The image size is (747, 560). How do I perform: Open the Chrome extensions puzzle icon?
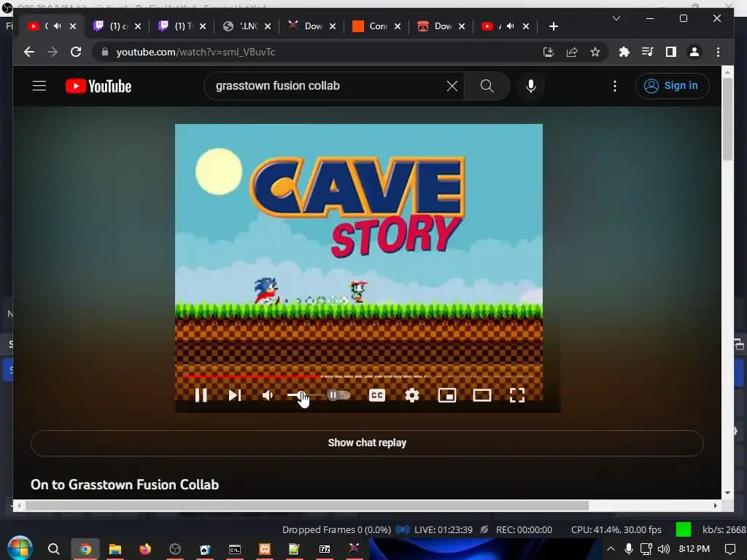click(624, 52)
